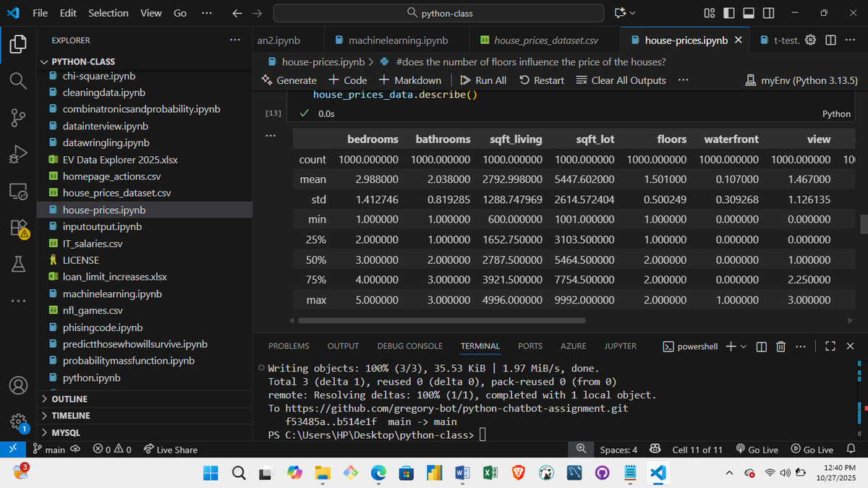Open GitHub Desktop from the taskbar
Viewport: 868px width, 488px height.
coord(602,472)
